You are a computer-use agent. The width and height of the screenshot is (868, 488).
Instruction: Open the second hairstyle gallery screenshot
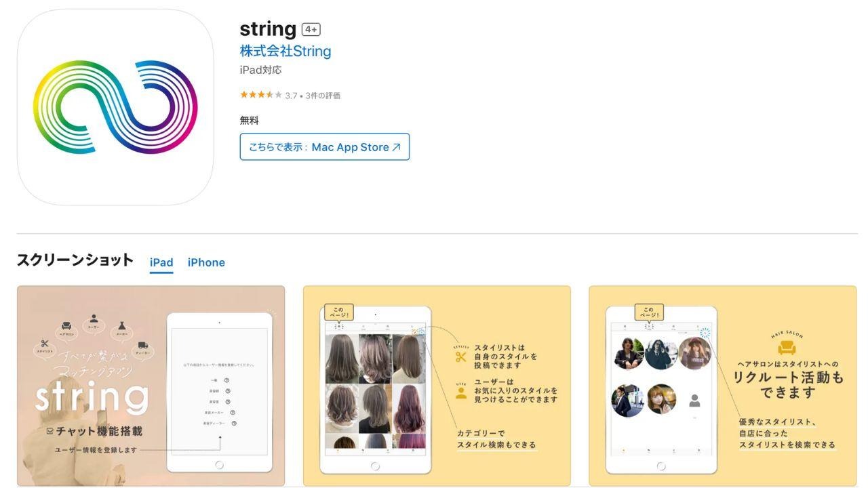(437, 386)
